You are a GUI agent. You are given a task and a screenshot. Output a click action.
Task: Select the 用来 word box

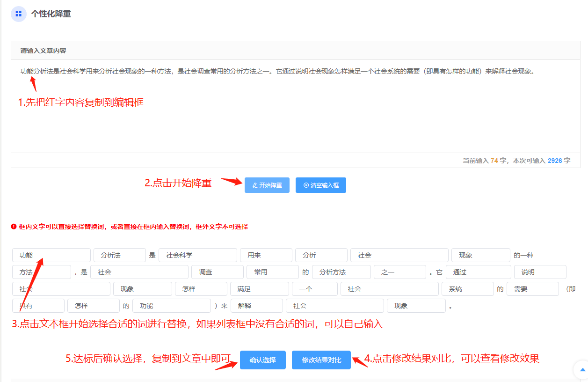pyautogui.click(x=266, y=255)
